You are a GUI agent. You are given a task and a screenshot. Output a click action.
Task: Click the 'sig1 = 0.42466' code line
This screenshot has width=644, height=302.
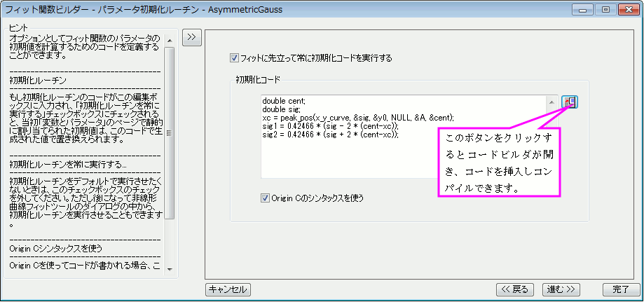point(331,126)
